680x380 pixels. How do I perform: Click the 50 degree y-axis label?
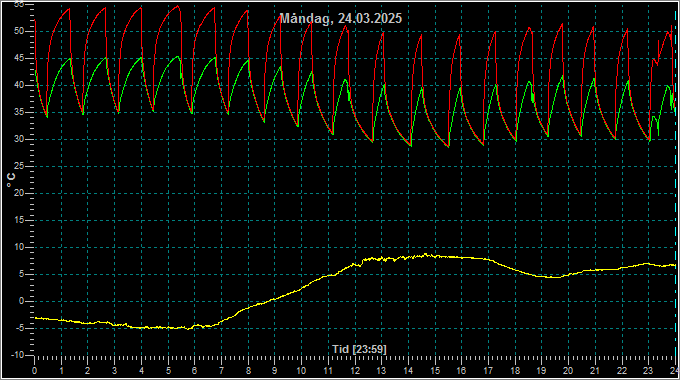point(19,31)
